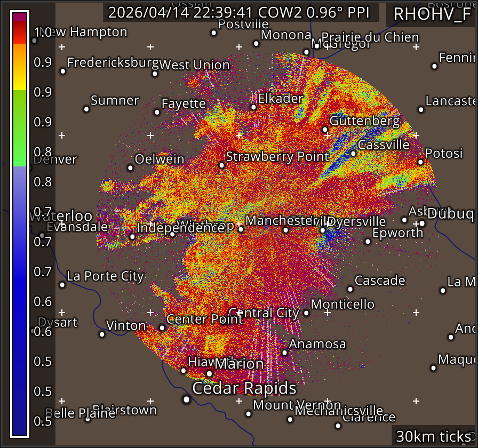Image resolution: width=478 pixels, height=448 pixels.
Task: Click the Elkader city marker dot
Action: 253,107
